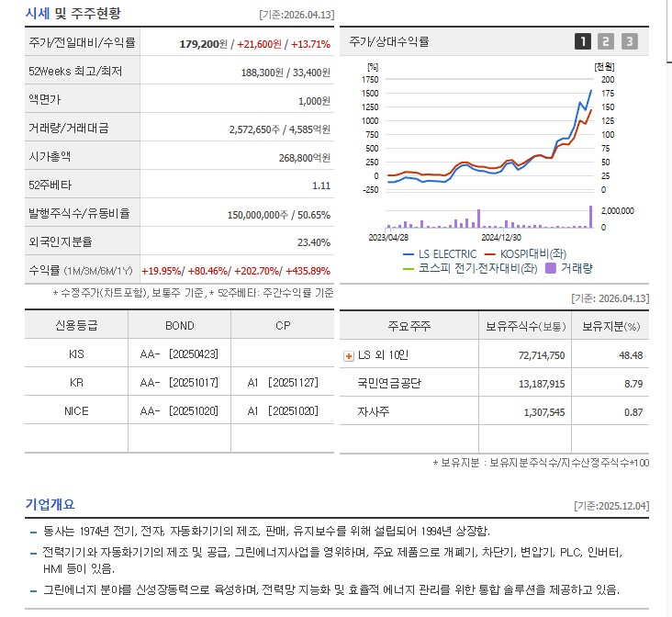Click the KIS bond rating AA- [20250423]

[179, 354]
